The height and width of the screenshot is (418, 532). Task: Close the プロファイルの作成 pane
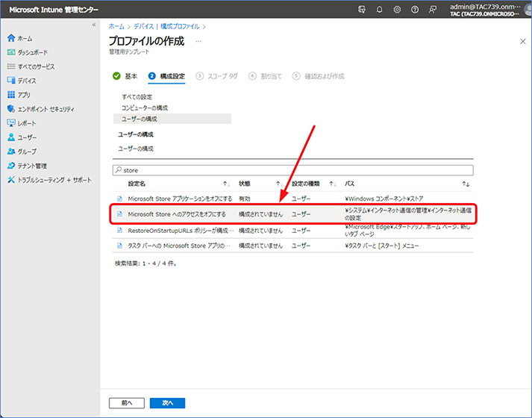pos(522,41)
